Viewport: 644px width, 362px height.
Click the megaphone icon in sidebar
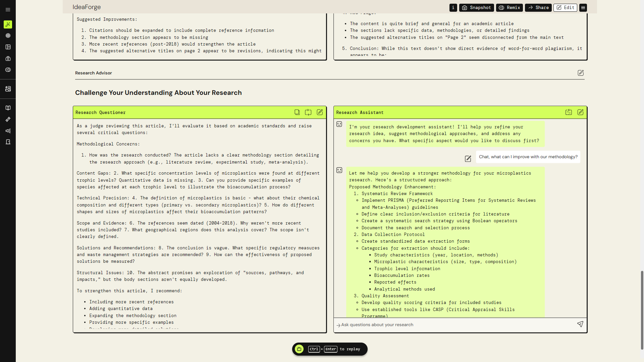[x=8, y=131]
